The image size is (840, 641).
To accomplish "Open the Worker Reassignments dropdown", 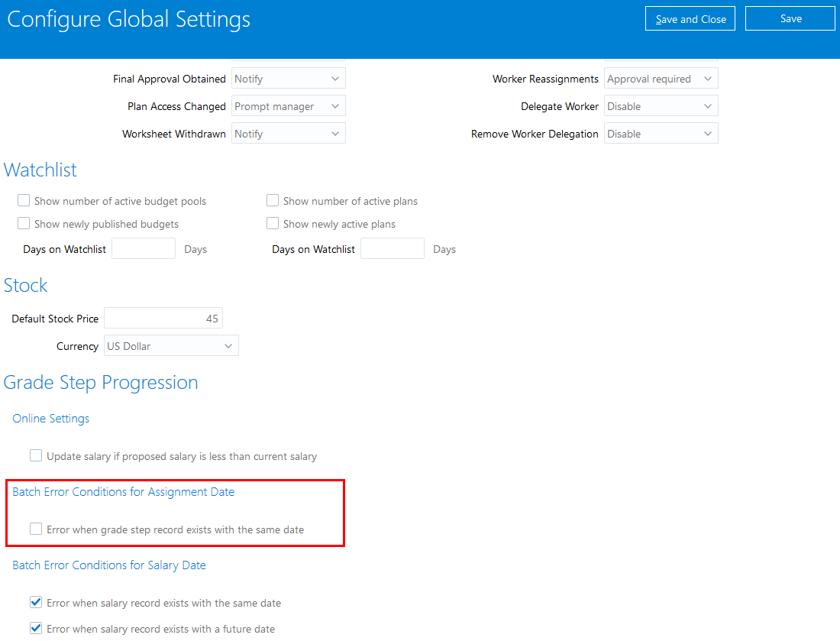I will tap(661, 79).
